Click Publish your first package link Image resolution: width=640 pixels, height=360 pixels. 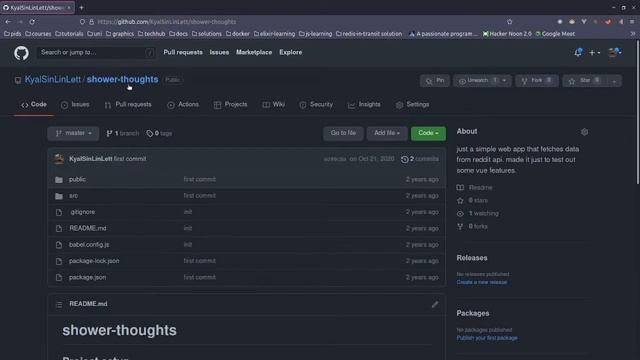click(x=487, y=338)
